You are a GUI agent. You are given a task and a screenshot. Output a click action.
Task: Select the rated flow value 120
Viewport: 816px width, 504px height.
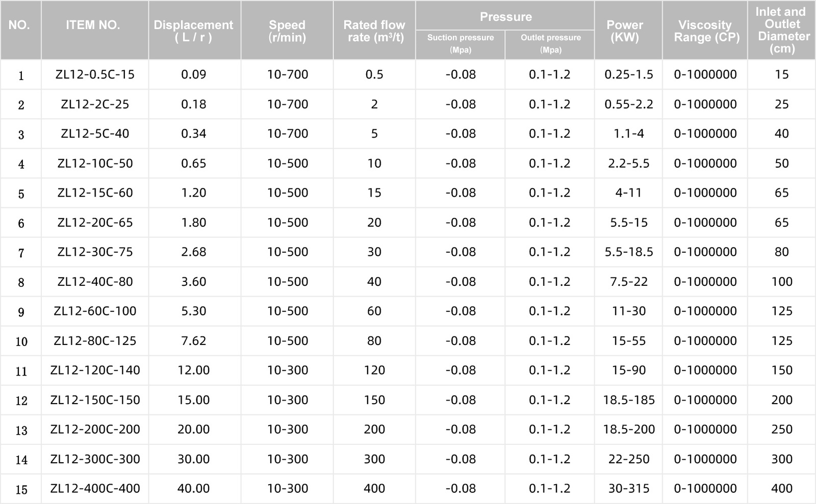coord(374,370)
